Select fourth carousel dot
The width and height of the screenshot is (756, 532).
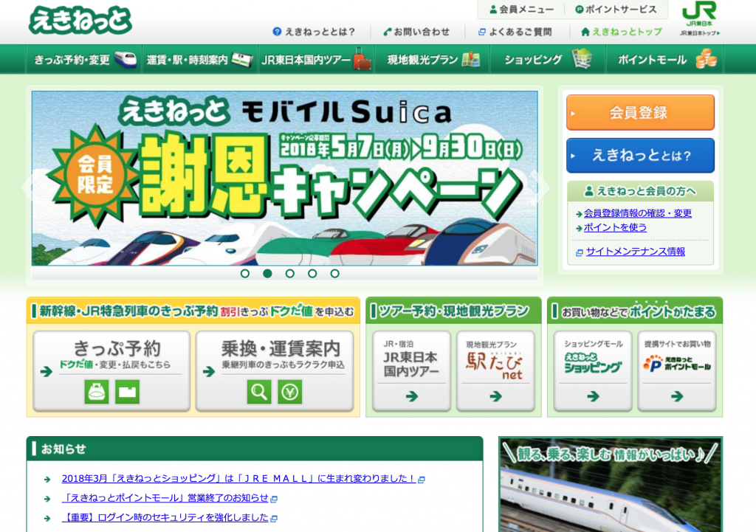click(312, 273)
